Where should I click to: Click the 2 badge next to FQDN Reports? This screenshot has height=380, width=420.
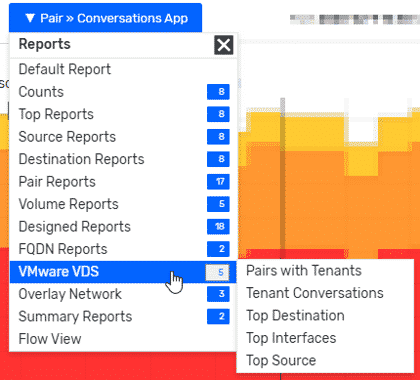(218, 249)
